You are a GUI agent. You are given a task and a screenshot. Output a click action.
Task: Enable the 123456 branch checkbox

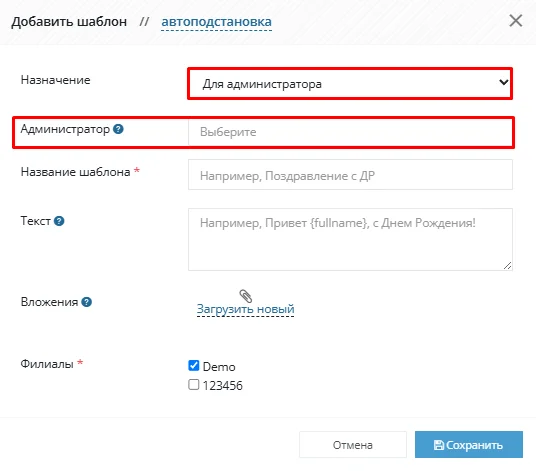coord(193,385)
